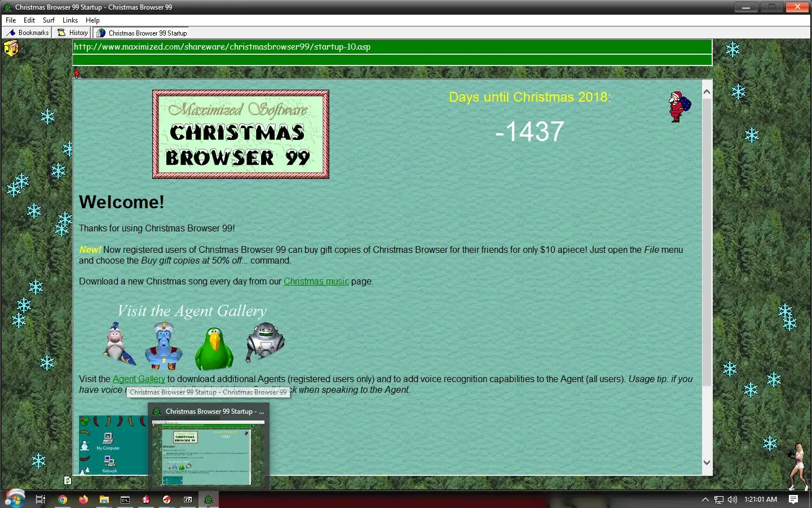Open the Links menu

point(70,20)
